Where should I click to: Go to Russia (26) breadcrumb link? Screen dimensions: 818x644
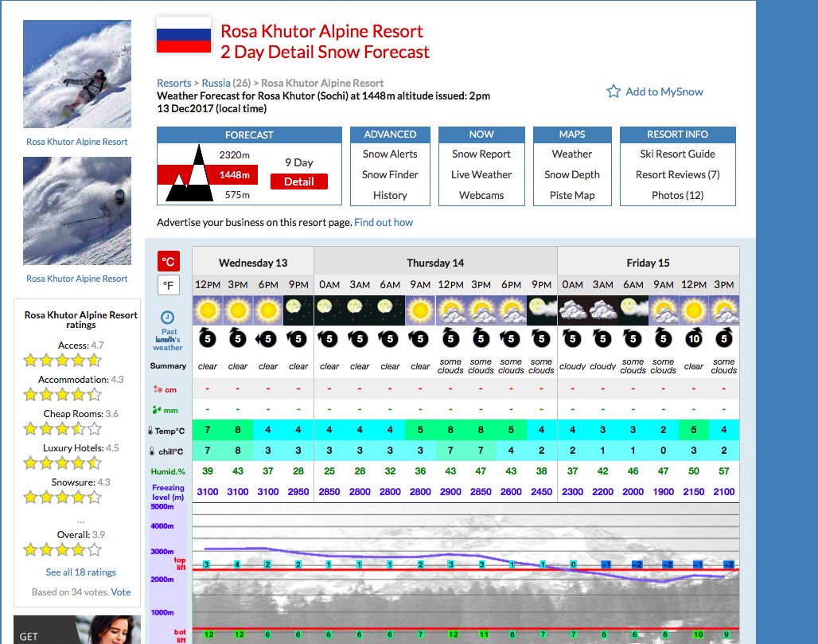(x=227, y=83)
